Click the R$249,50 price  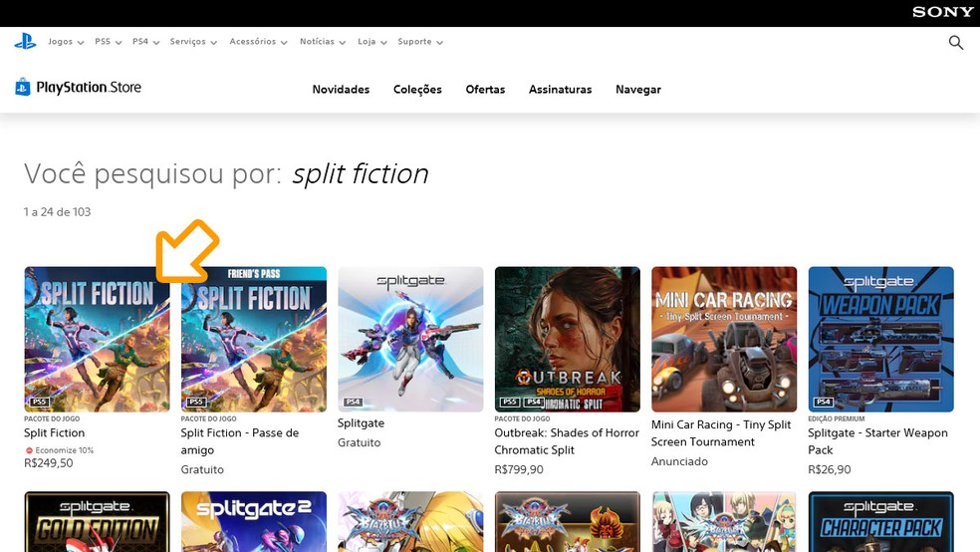tap(48, 463)
